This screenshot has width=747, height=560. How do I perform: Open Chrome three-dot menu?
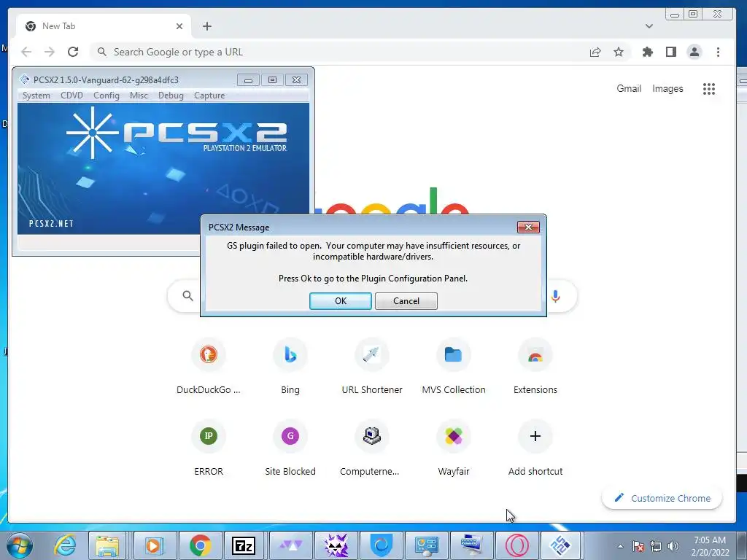[x=718, y=52]
